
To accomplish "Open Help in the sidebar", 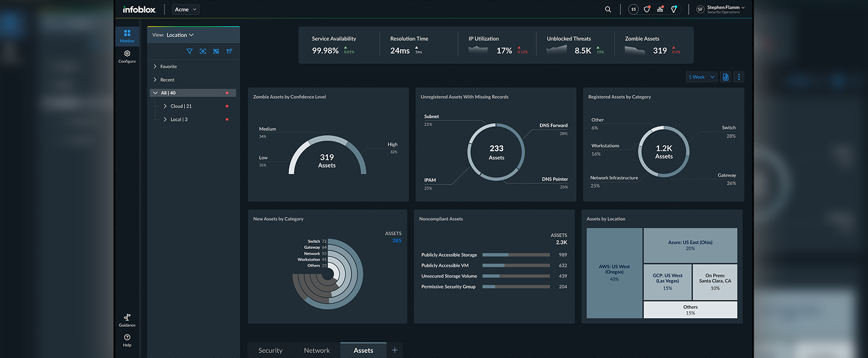I will (x=127, y=340).
